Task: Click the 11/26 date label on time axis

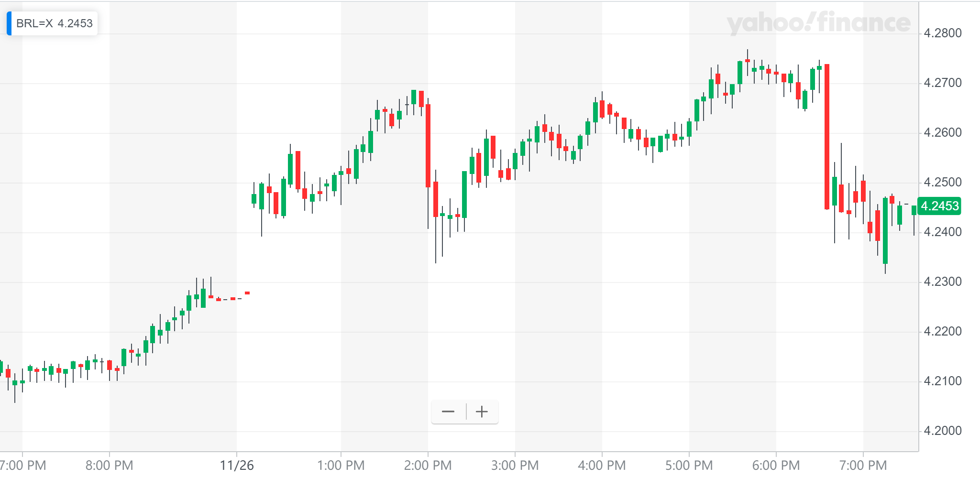Action: click(x=237, y=465)
